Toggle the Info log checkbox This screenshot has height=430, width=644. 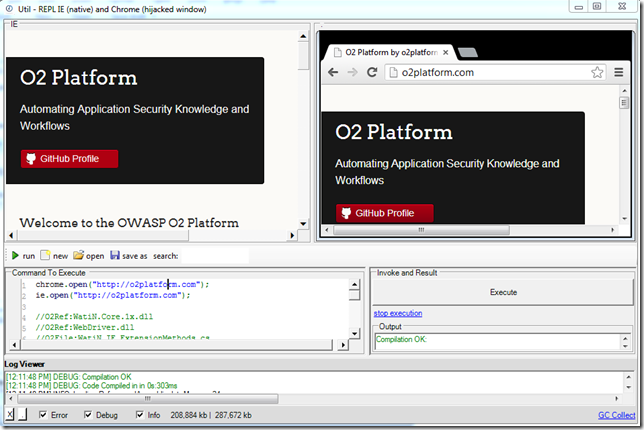[138, 414]
